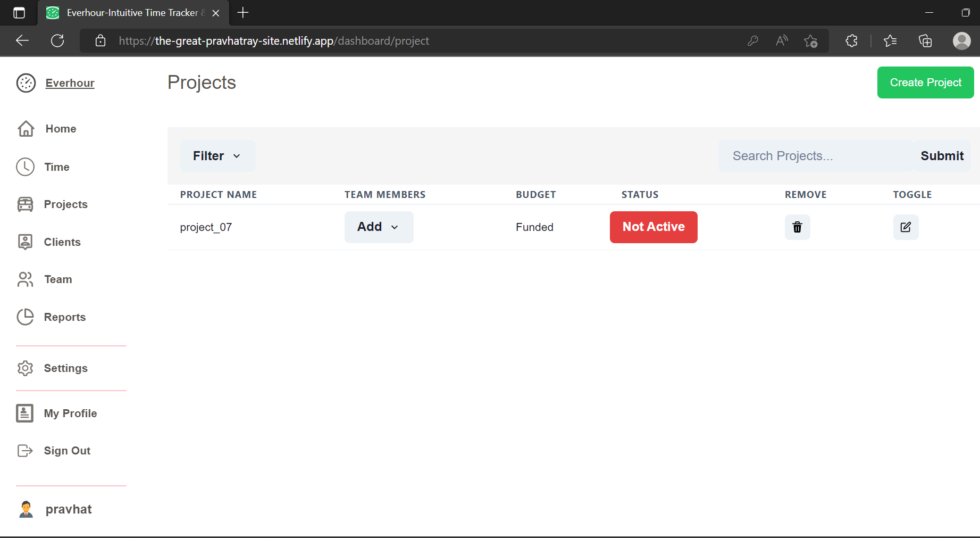Click the Team people icon

tap(26, 279)
